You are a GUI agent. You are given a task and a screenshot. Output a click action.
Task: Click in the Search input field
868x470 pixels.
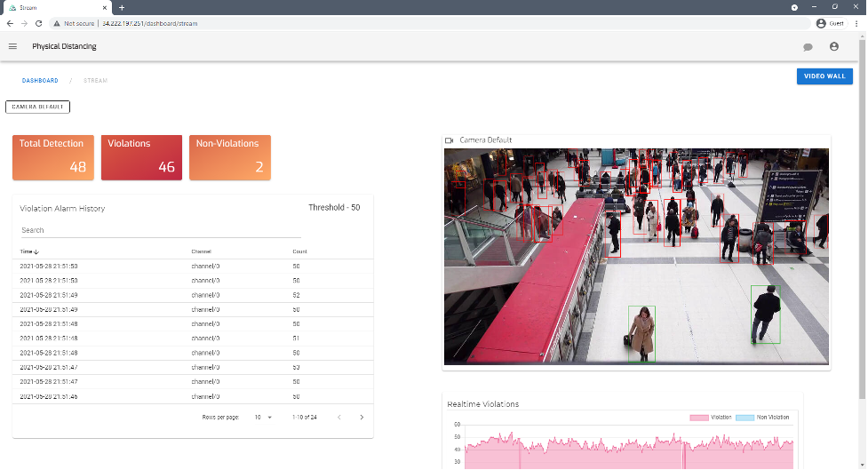(161, 230)
